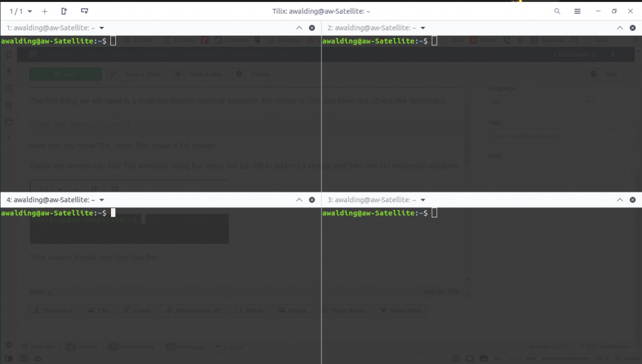
Task: Click the add terminal right icon
Action: point(64,11)
